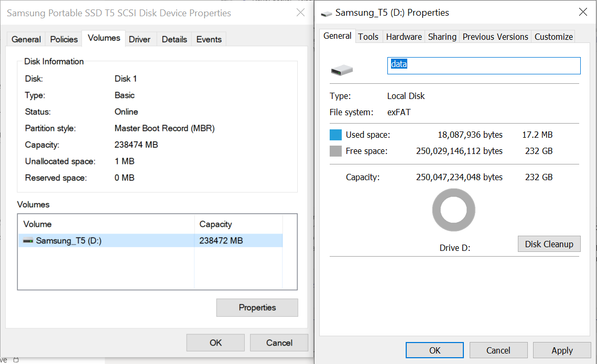Click the '1 MB' unallocated space value
Image resolution: width=597 pixels, height=364 pixels.
(x=125, y=161)
